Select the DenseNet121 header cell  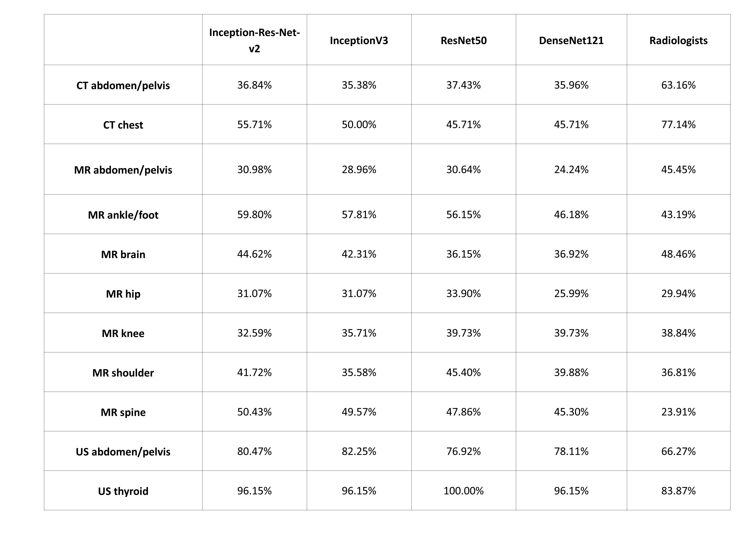[x=571, y=40]
